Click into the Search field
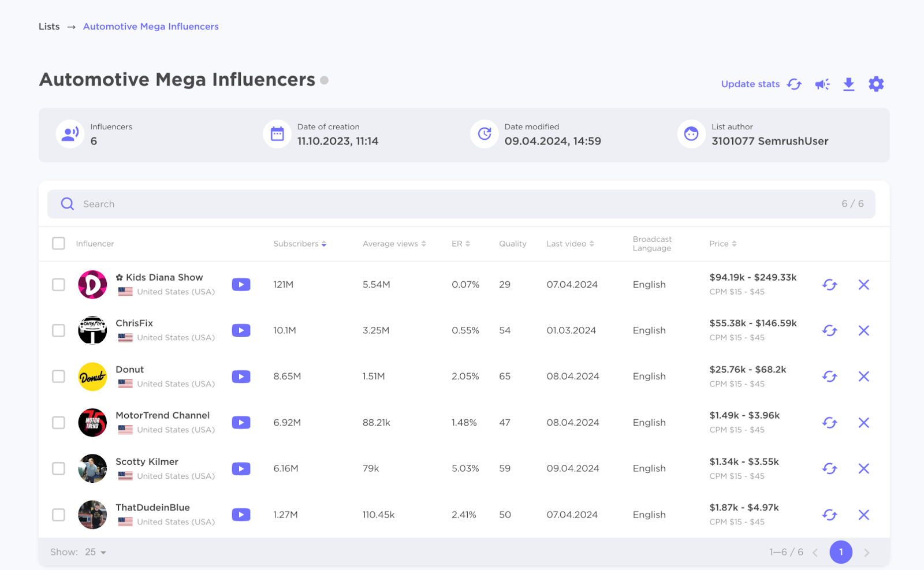Screen dimensions: 924x570 [231, 203]
